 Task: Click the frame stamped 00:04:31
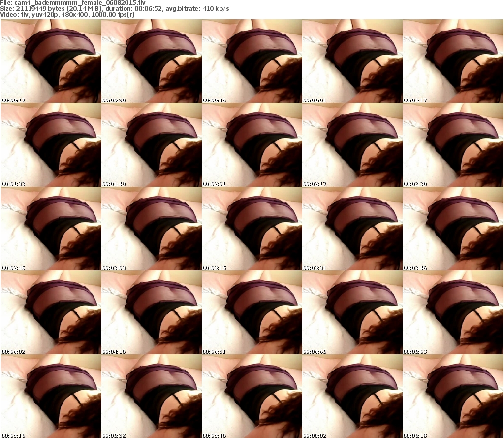(252, 312)
